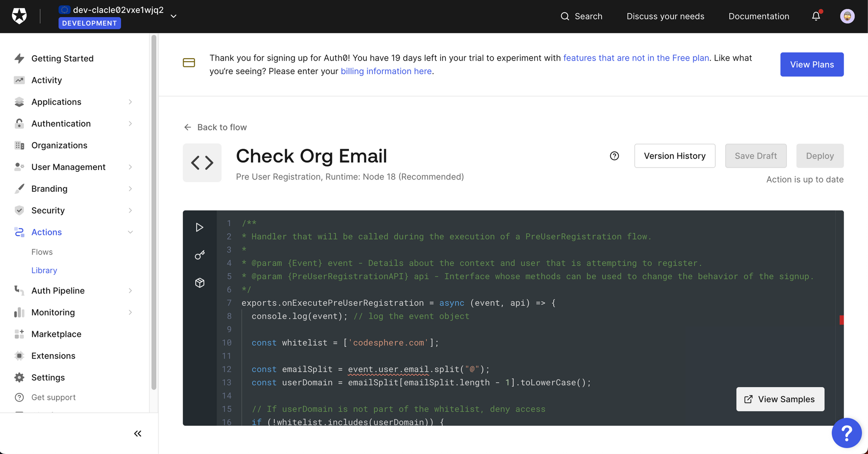The width and height of the screenshot is (868, 454).
Task: Click the sidebar vertical scrollbar
Action: point(154,212)
